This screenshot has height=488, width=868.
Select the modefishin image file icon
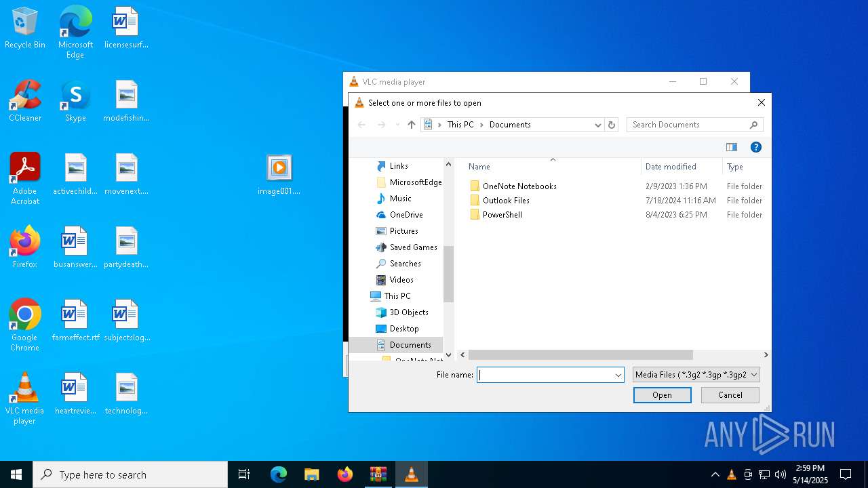coord(126,101)
